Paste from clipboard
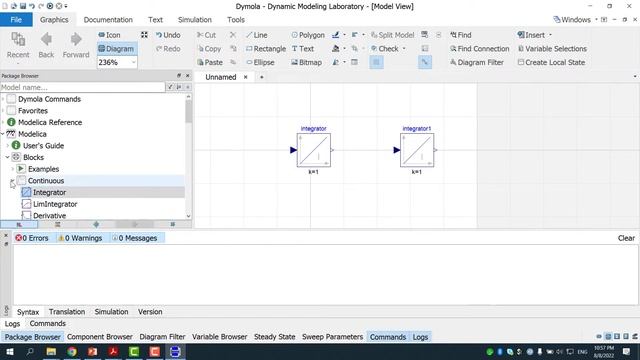 [210, 62]
